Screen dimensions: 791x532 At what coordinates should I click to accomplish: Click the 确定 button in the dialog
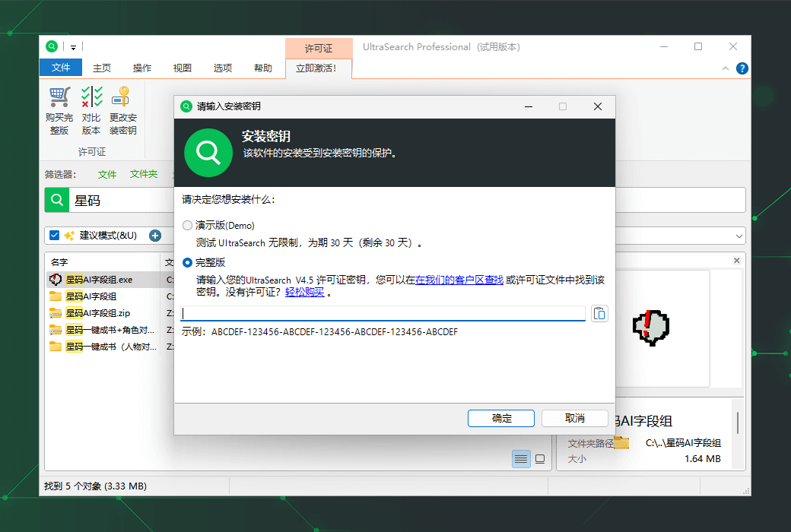pyautogui.click(x=501, y=418)
